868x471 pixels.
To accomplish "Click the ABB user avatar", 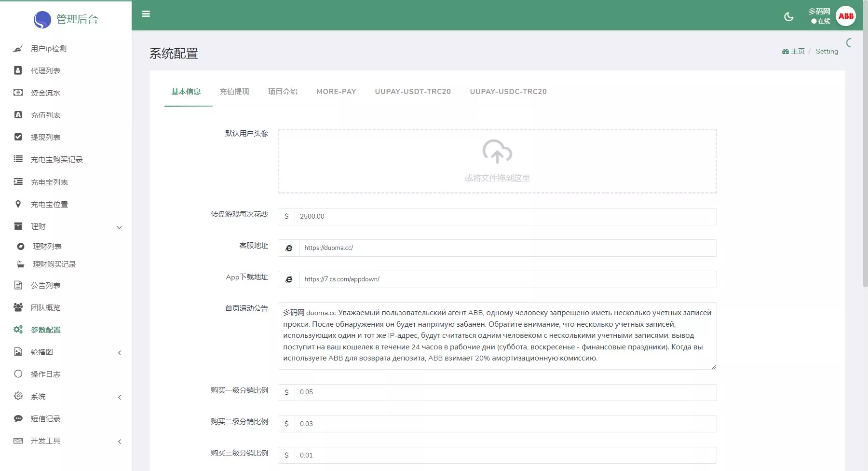I will (x=845, y=16).
